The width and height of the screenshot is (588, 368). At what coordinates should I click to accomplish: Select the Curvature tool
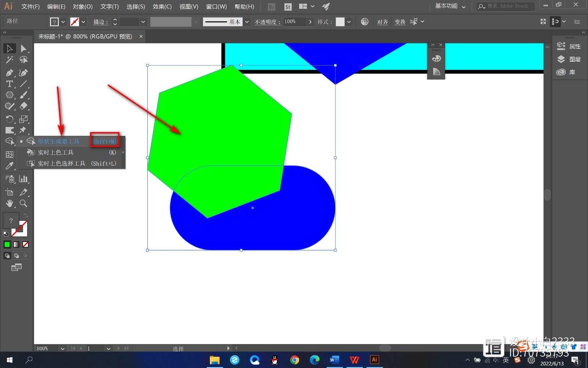pyautogui.click(x=24, y=73)
